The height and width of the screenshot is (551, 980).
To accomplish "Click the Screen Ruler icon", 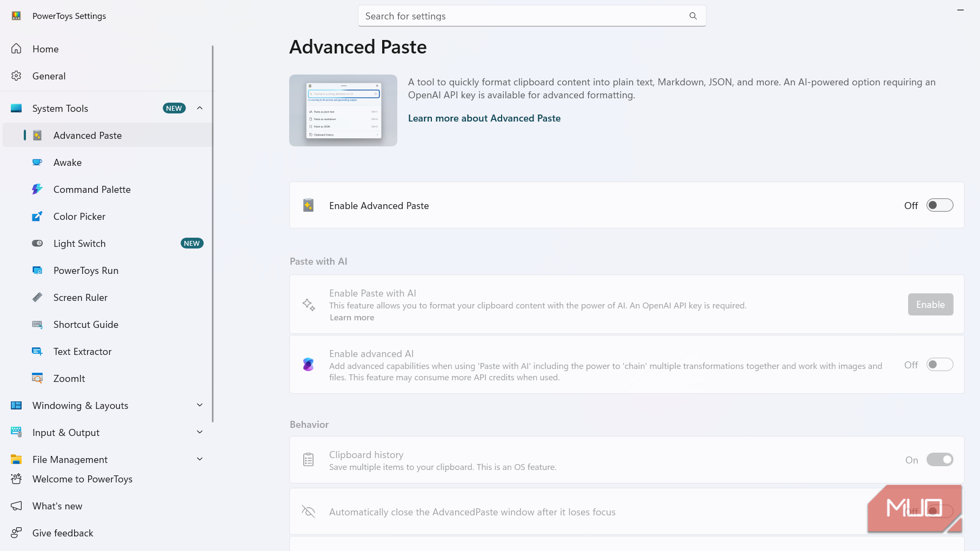I will 37,297.
